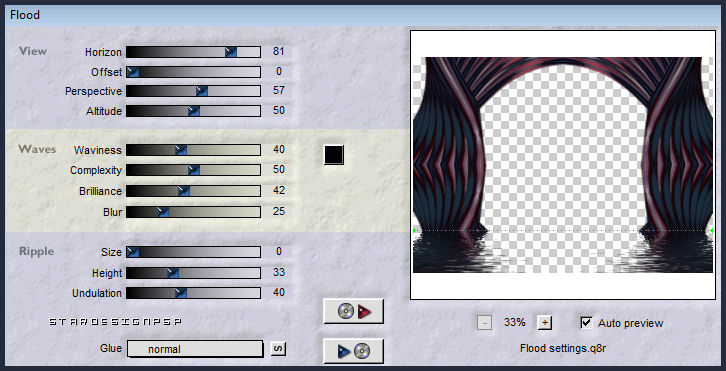This screenshot has width=726, height=371.
Task: Click the flood preview image
Action: point(563,165)
